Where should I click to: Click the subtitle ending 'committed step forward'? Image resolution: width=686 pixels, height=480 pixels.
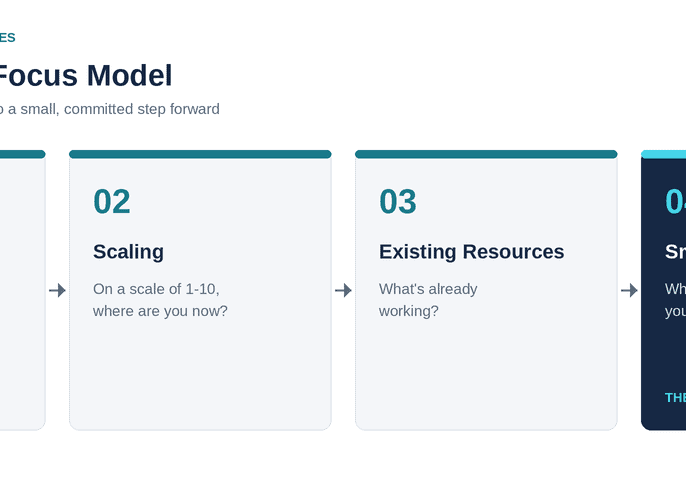(x=110, y=109)
